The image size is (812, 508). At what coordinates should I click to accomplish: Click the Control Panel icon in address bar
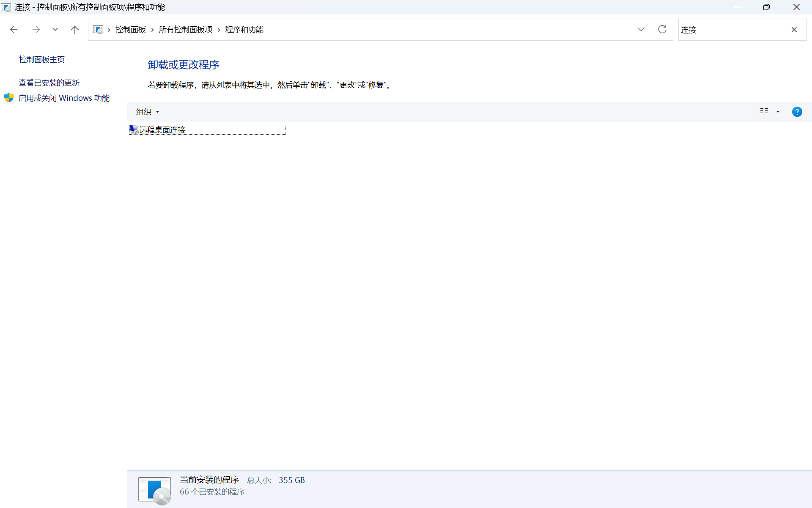pos(98,30)
